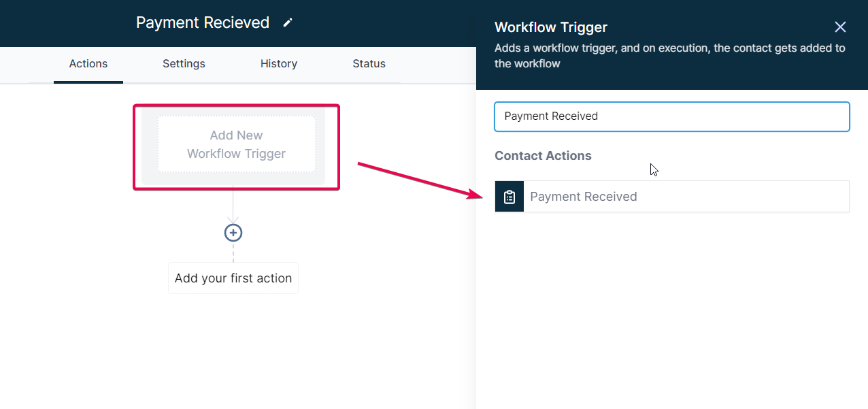Click the plus circle to add a step

click(233, 233)
